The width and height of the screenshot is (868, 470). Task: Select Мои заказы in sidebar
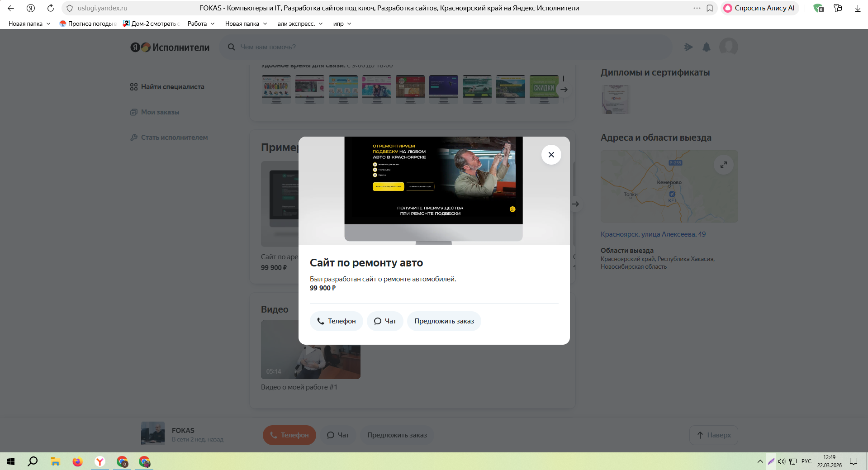(x=155, y=112)
